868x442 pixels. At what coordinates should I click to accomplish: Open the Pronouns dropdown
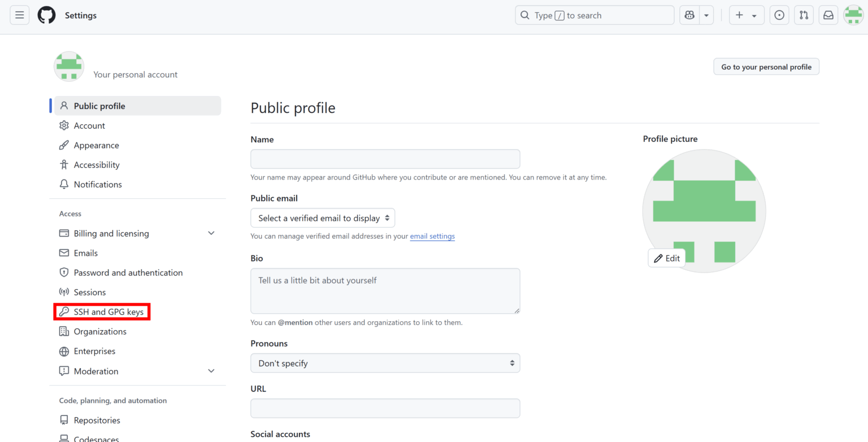[385, 363]
